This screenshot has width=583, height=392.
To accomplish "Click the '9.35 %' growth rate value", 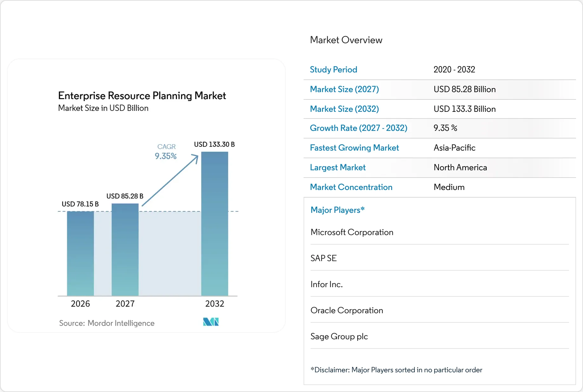I will click(446, 128).
